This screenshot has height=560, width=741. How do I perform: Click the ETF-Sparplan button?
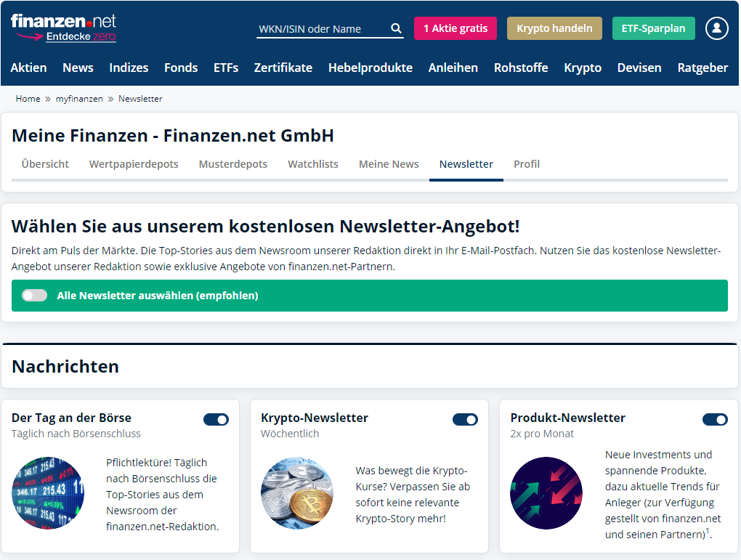[x=653, y=28]
